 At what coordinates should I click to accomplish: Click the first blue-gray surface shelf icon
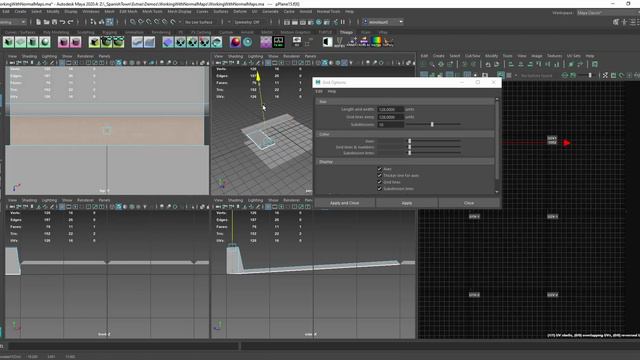pyautogui.click(x=137, y=42)
